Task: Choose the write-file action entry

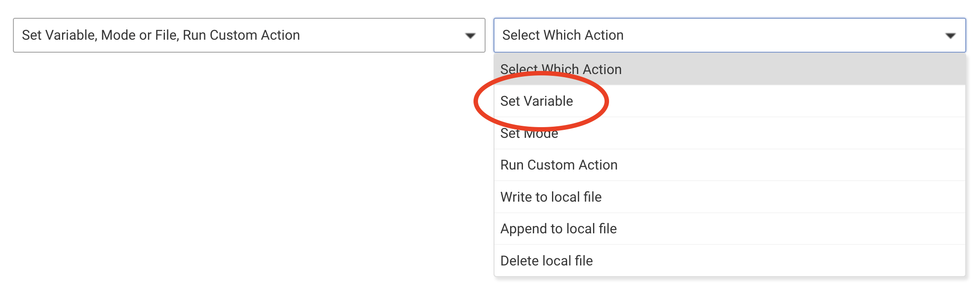Action: tap(729, 197)
